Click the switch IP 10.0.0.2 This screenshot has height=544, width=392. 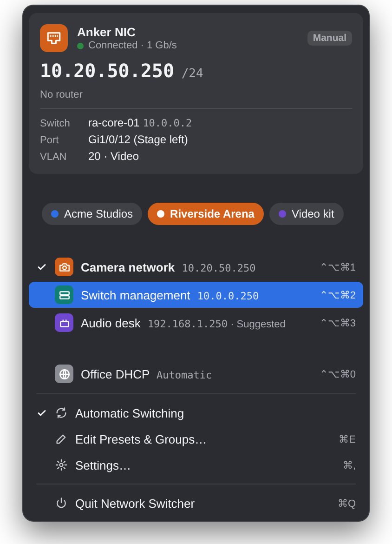pos(167,123)
